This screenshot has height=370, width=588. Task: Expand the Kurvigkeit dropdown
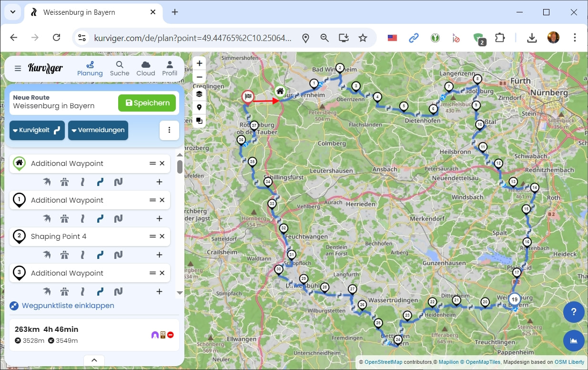[x=37, y=130]
